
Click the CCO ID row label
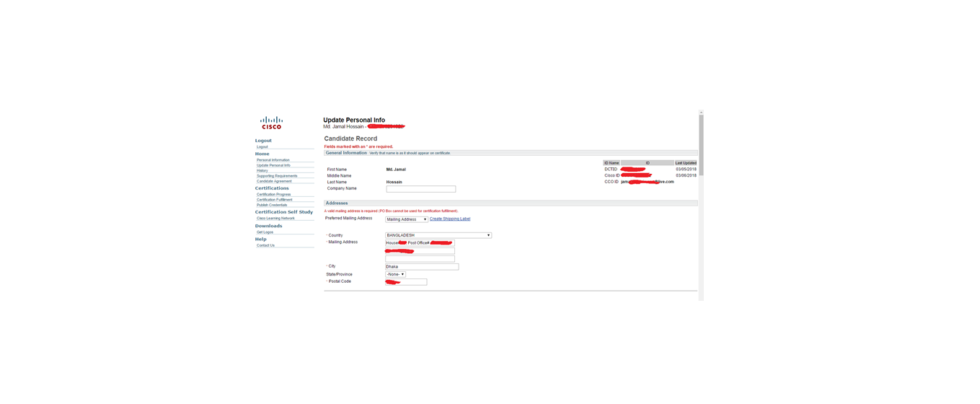pos(612,182)
